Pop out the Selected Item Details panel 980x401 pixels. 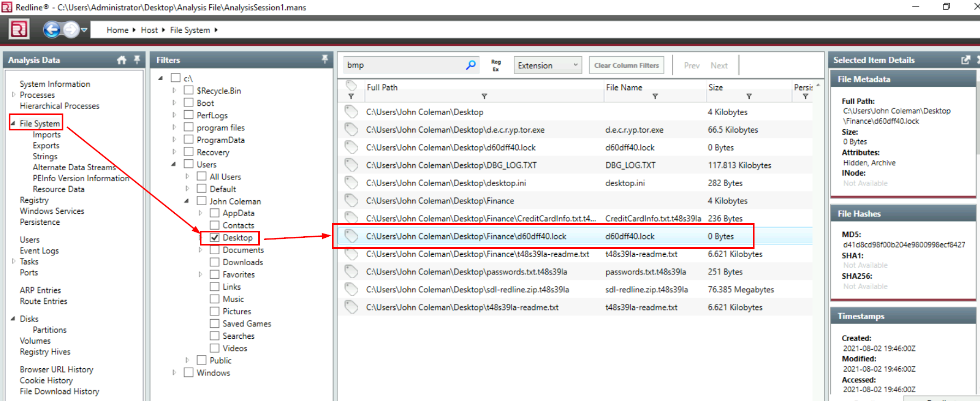click(x=965, y=60)
